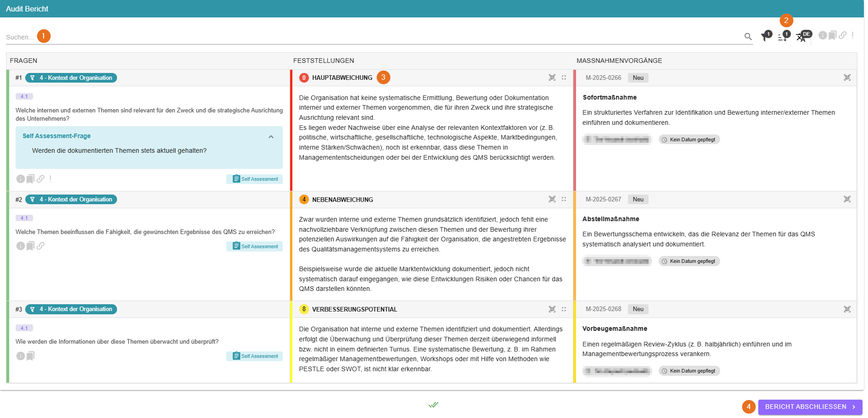Click the info icon under question #3
Image resolution: width=868 pixels, height=418 pixels.
tap(21, 356)
